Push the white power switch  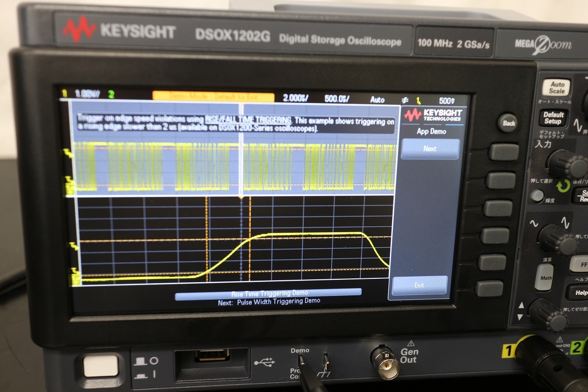point(101,366)
